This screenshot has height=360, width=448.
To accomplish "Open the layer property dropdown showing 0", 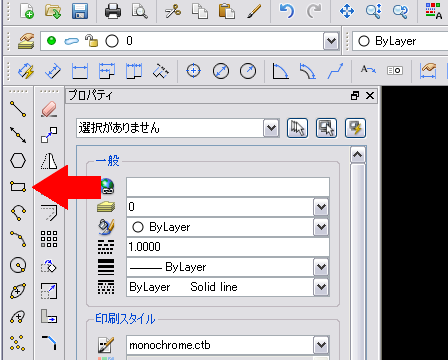I will pos(321,207).
